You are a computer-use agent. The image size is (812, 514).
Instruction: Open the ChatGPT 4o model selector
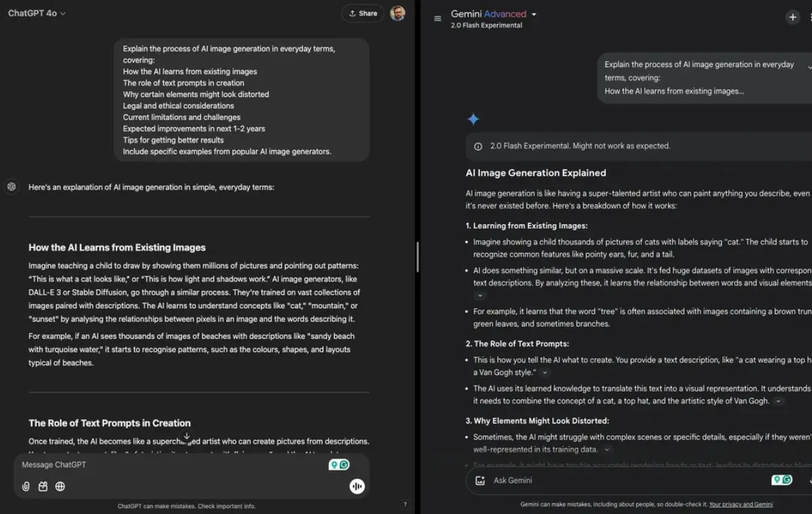click(x=37, y=14)
